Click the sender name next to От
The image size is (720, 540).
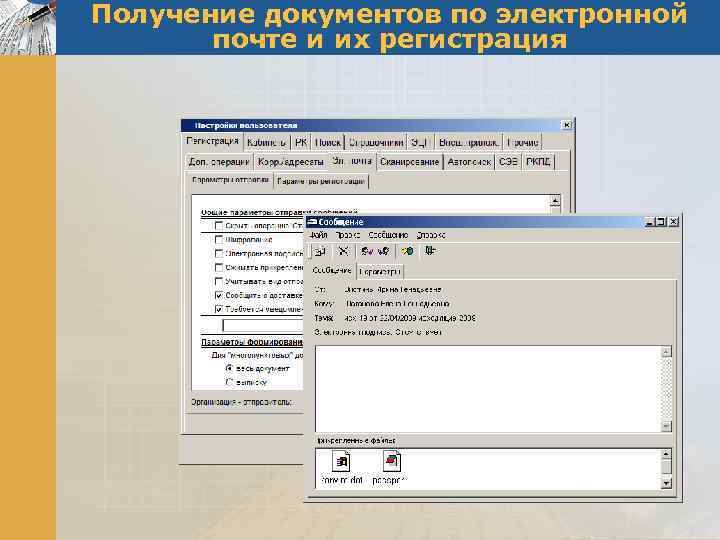(x=393, y=290)
